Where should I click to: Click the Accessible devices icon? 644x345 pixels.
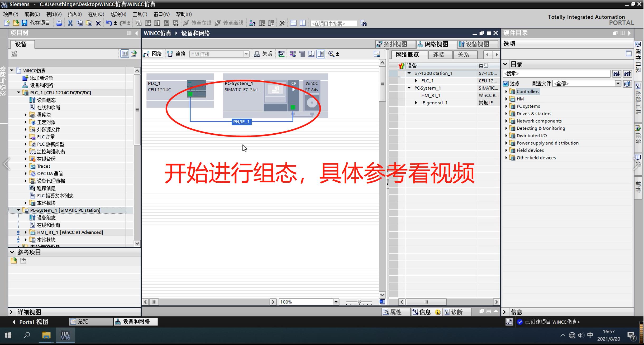(x=252, y=23)
